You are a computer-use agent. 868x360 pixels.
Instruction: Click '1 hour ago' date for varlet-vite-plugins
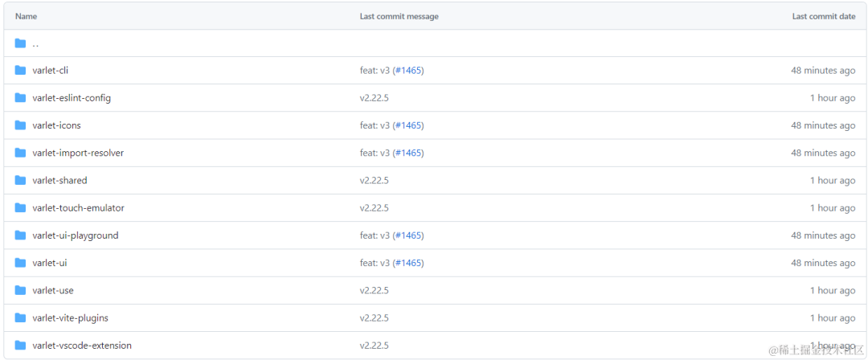click(833, 318)
